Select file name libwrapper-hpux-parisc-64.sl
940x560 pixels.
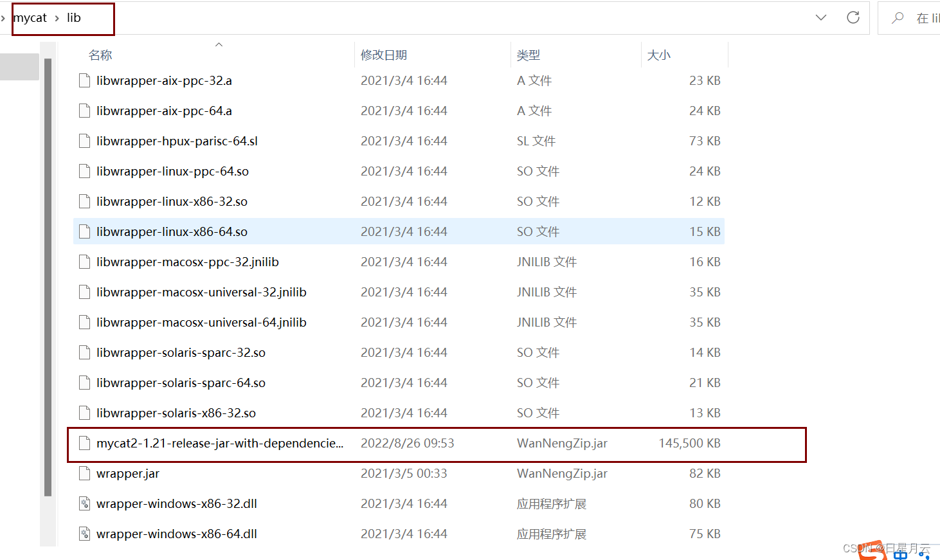coord(177,141)
